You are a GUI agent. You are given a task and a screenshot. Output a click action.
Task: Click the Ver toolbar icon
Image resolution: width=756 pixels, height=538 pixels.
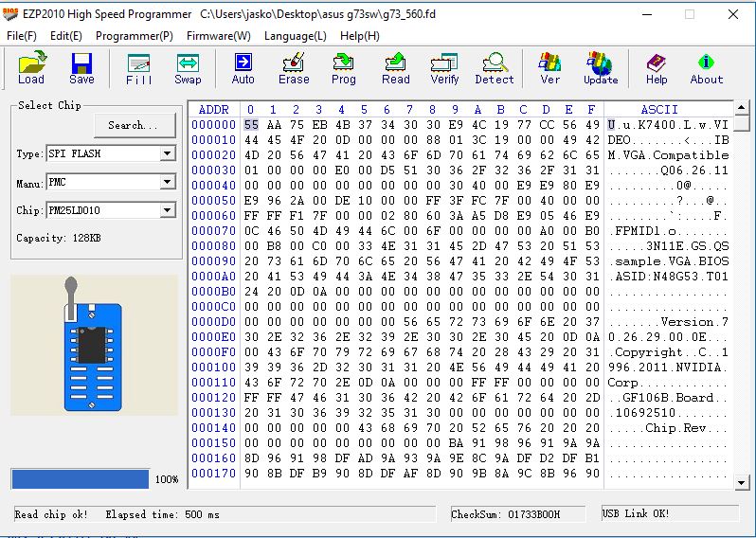(x=549, y=69)
